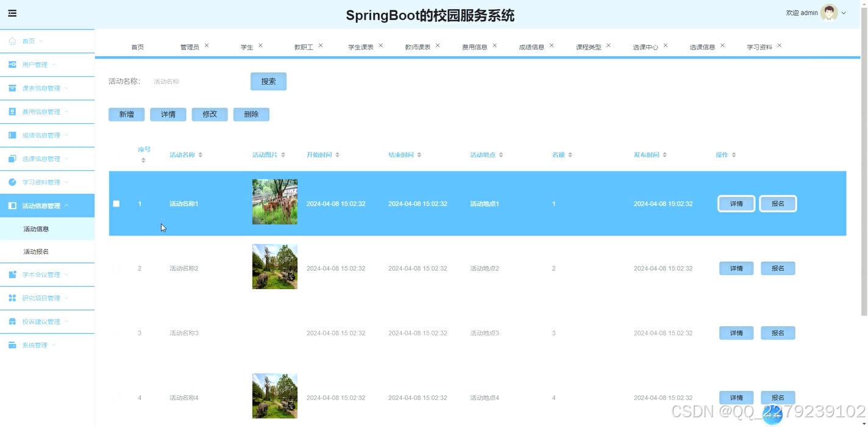The height and width of the screenshot is (427, 868).
Task: Check the checkbox on 活动名称3 row
Action: [x=116, y=333]
